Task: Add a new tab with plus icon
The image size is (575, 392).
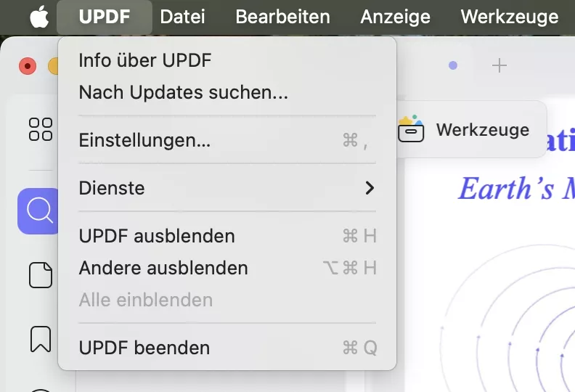Action: click(x=499, y=65)
